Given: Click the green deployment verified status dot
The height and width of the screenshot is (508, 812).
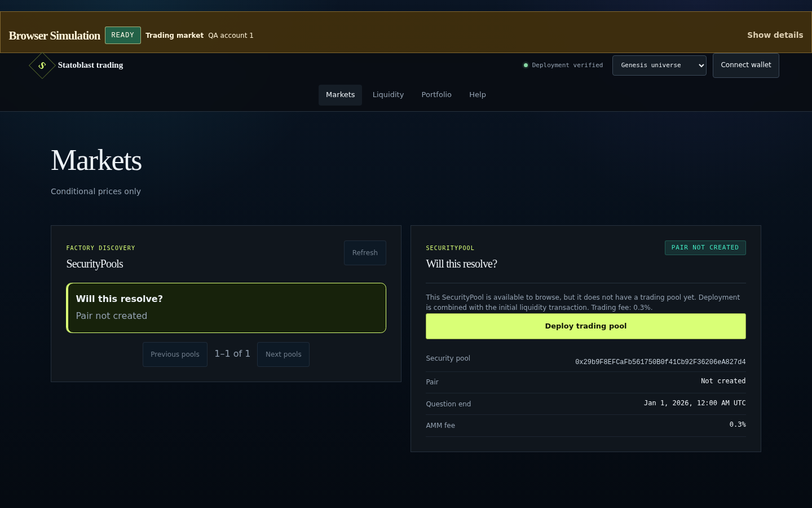Looking at the screenshot, I should 526,65.
